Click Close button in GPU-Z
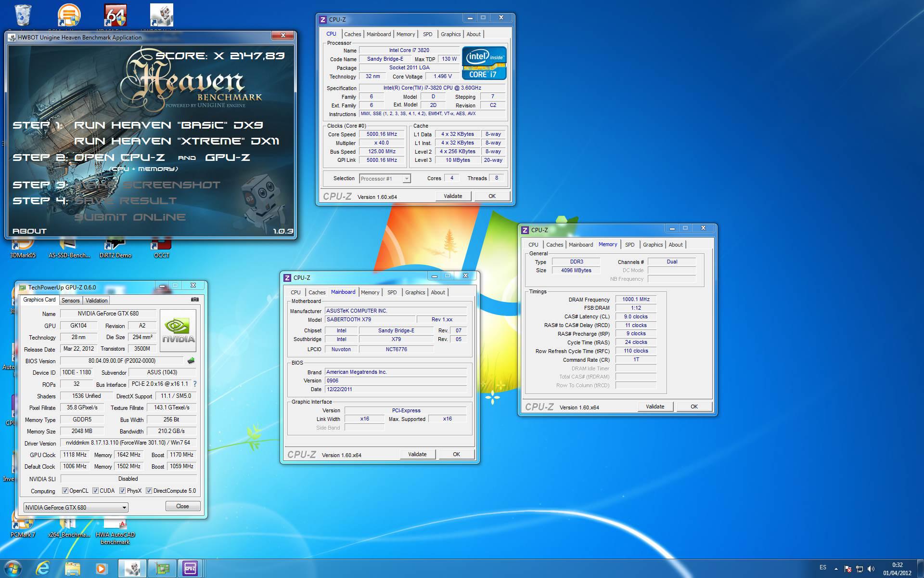The image size is (924, 578). click(x=182, y=506)
